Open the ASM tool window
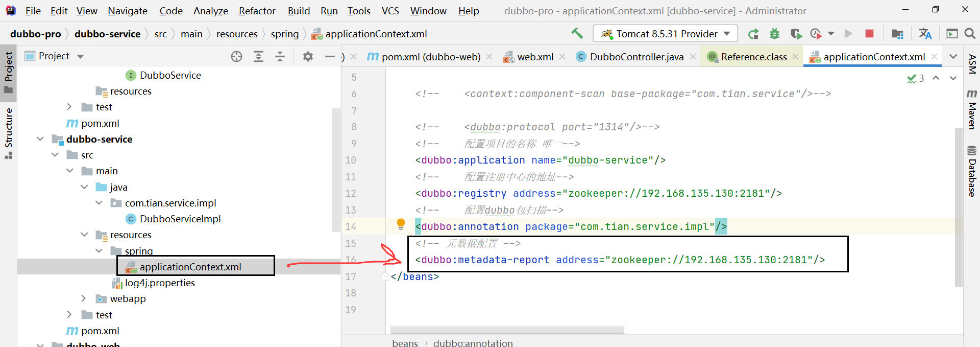 (x=972, y=64)
